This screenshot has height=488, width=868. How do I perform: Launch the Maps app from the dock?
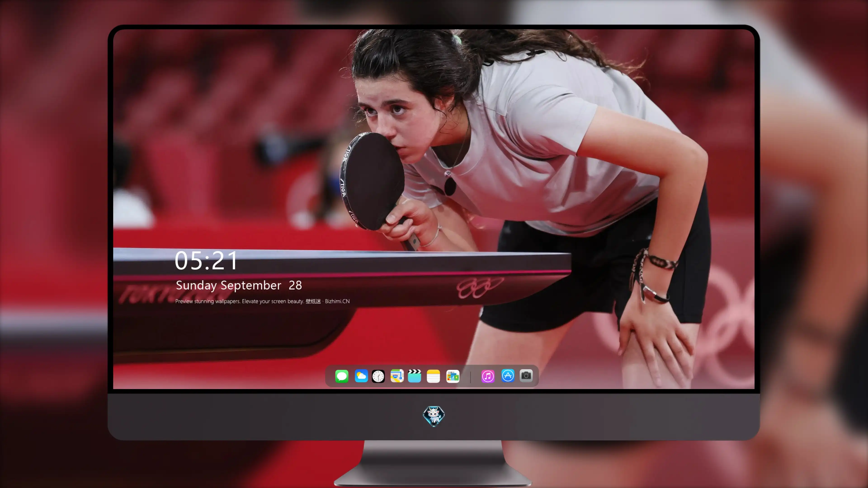(x=397, y=376)
